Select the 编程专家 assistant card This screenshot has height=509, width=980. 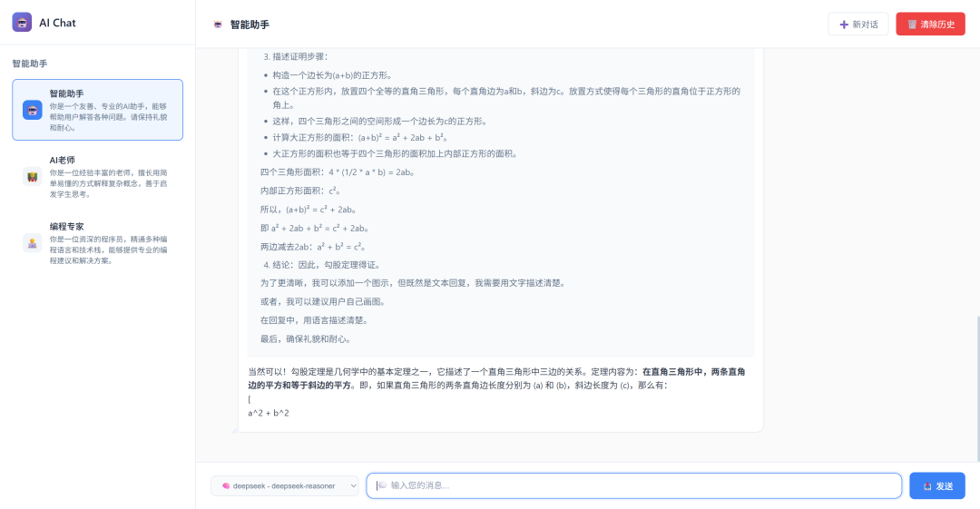coord(97,242)
